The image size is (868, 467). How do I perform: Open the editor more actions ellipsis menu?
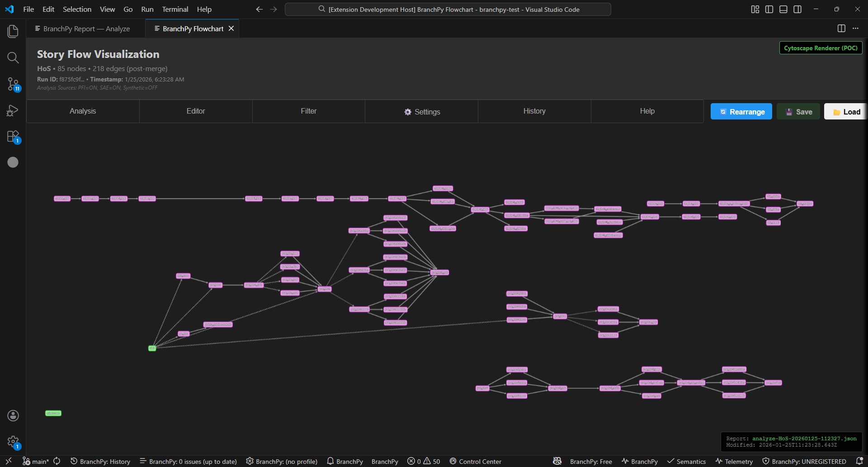[856, 28]
